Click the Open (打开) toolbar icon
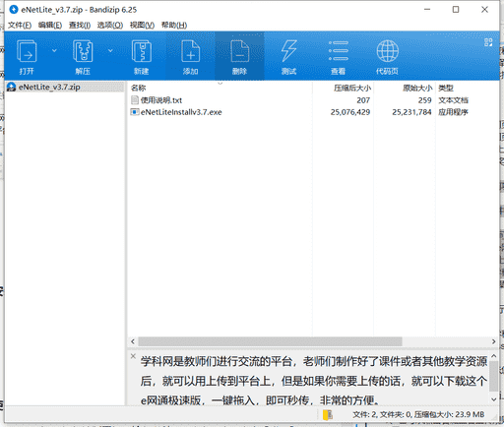Screen dimensions: 504x427 (x=27, y=51)
